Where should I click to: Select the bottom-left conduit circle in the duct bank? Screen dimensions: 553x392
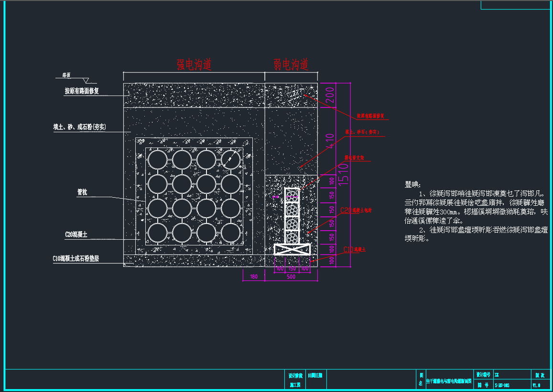coord(157,233)
